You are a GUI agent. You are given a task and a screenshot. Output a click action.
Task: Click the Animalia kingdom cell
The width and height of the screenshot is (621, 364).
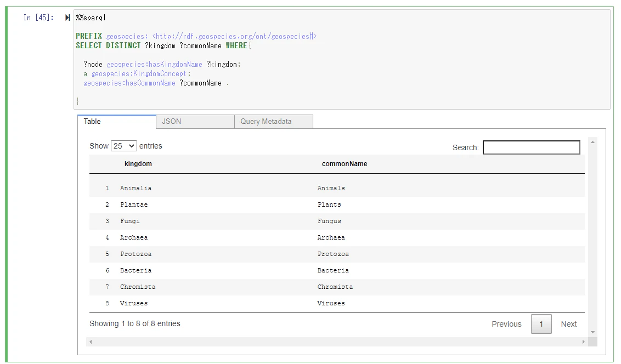click(x=136, y=189)
